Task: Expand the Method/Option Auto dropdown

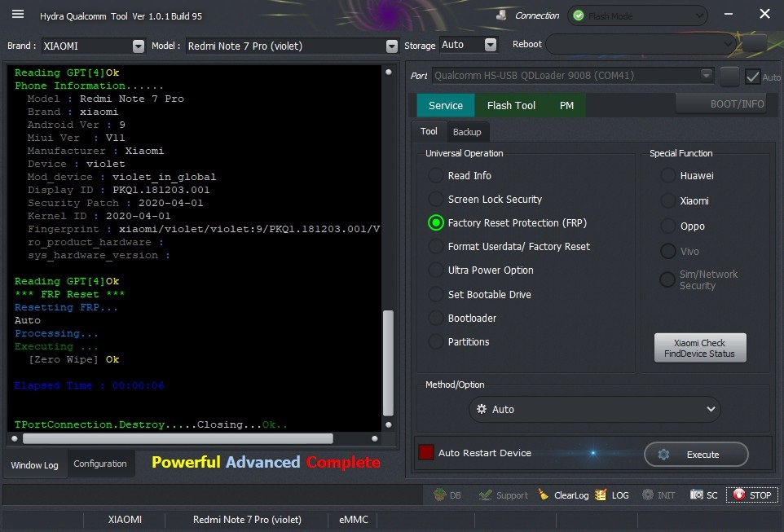Action: pyautogui.click(x=594, y=410)
